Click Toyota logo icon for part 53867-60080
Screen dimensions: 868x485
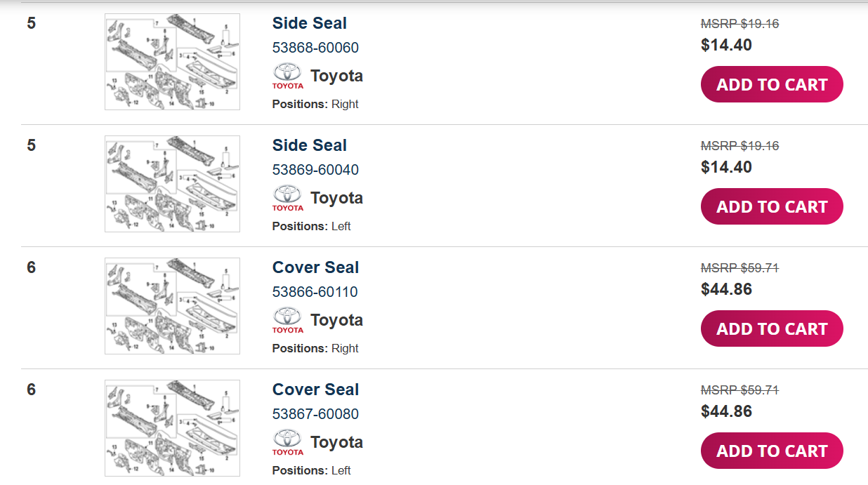coord(288,442)
